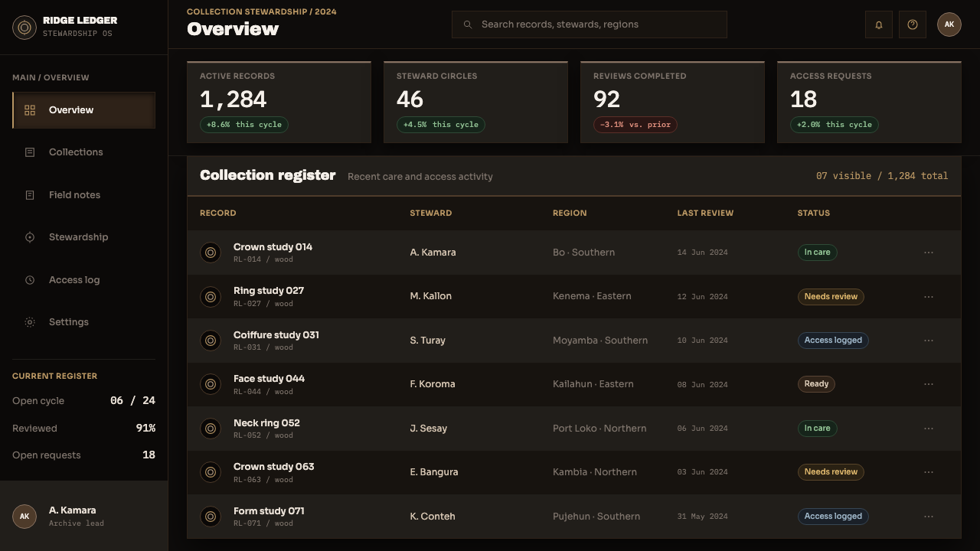The height and width of the screenshot is (551, 980).
Task: Sort the table by Region column
Action: tap(570, 213)
